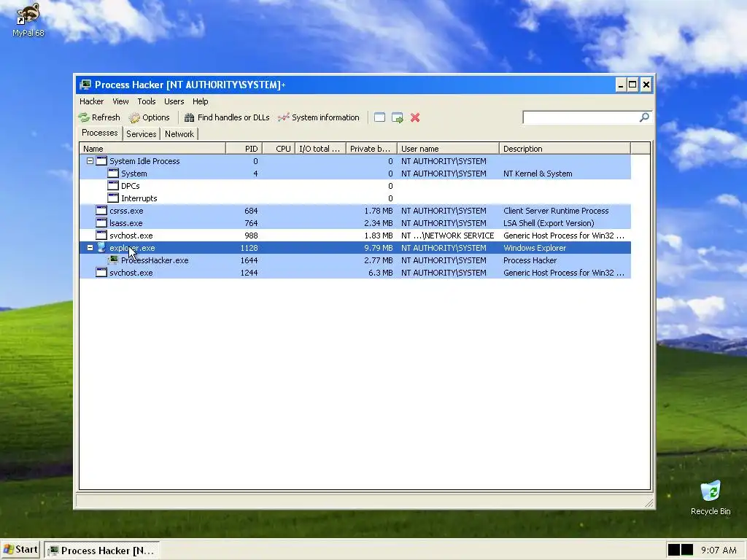Switch to the Processes tab

click(99, 133)
